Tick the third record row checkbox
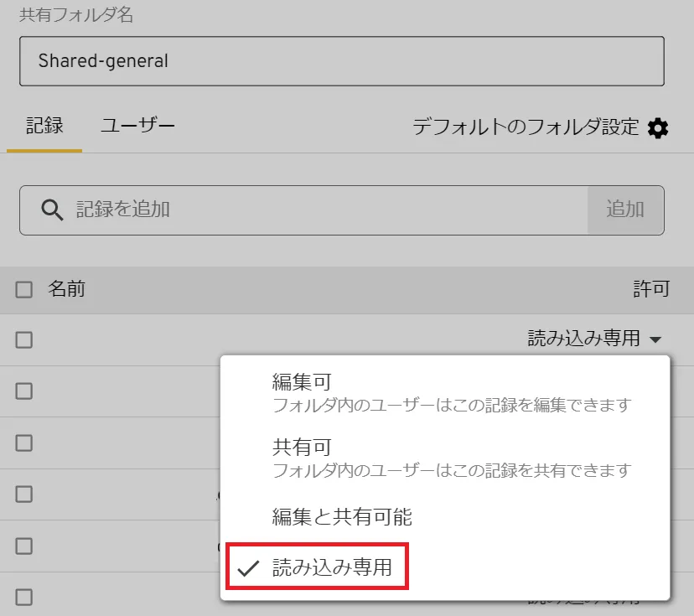Image resolution: width=694 pixels, height=616 pixels. [x=24, y=443]
